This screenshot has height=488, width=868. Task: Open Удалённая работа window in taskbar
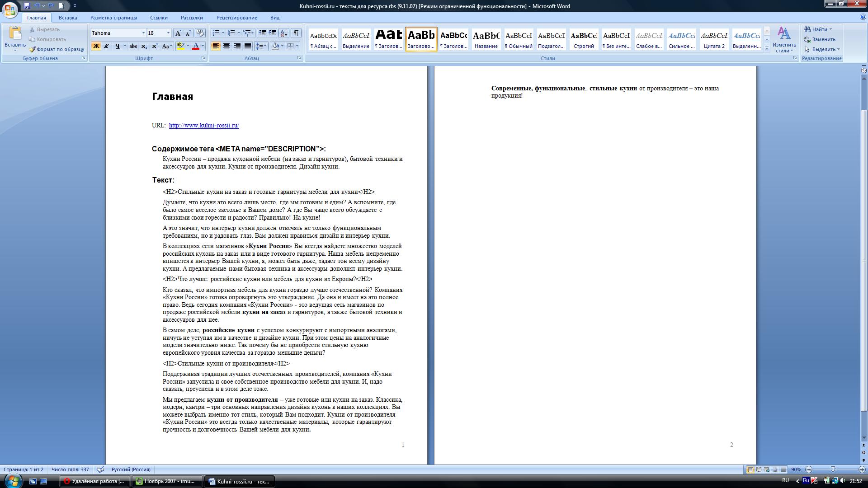[x=94, y=481]
